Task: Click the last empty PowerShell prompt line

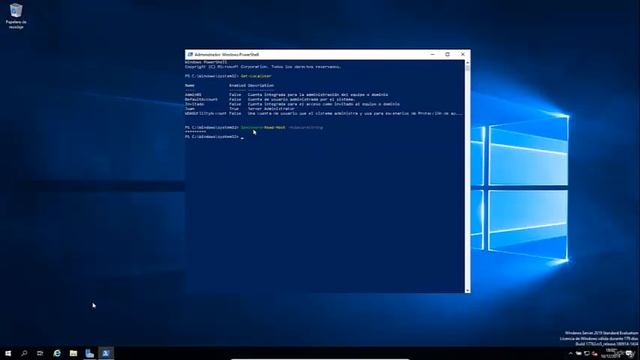Action: tap(214, 137)
